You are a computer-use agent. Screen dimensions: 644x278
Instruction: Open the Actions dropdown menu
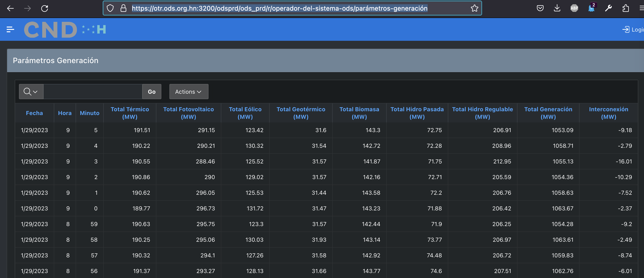pos(189,92)
